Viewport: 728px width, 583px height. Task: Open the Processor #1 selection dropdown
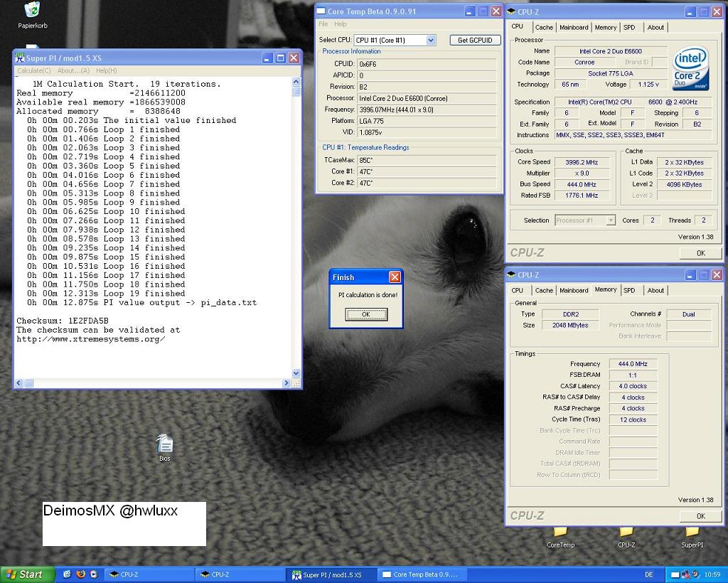[611, 220]
